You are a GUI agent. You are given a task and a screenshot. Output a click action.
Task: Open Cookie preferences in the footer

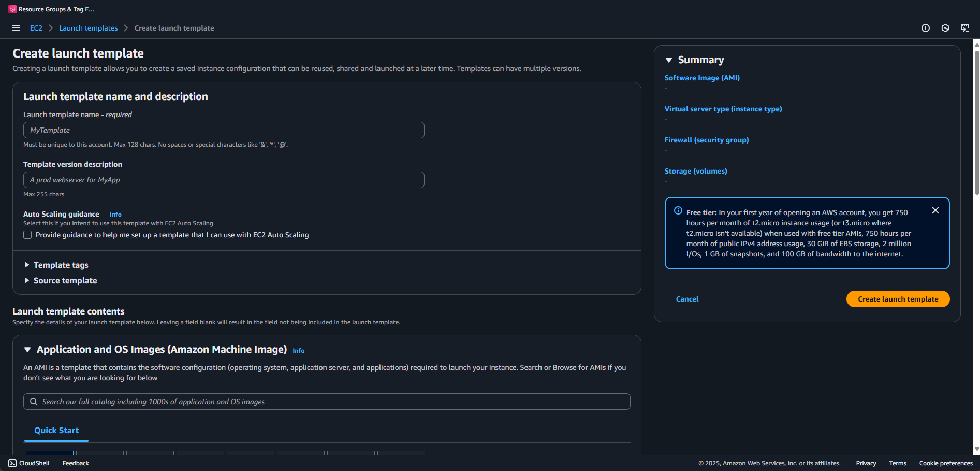click(x=946, y=463)
